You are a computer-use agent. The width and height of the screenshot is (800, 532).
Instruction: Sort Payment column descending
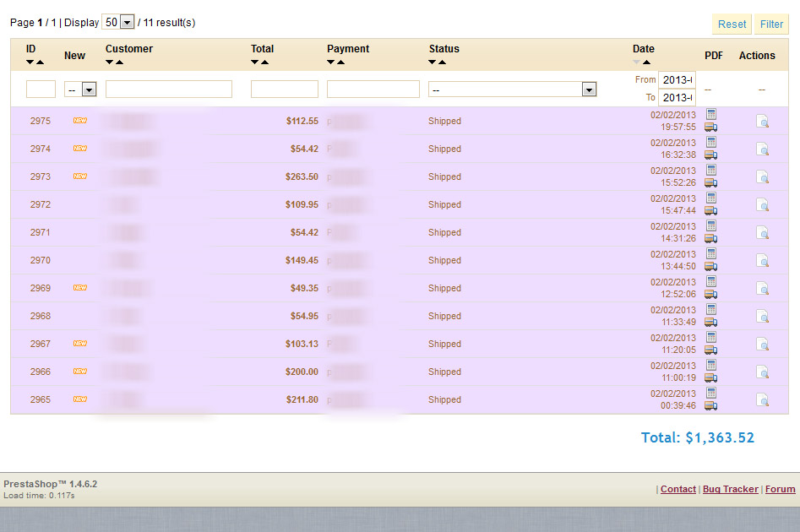click(x=330, y=62)
